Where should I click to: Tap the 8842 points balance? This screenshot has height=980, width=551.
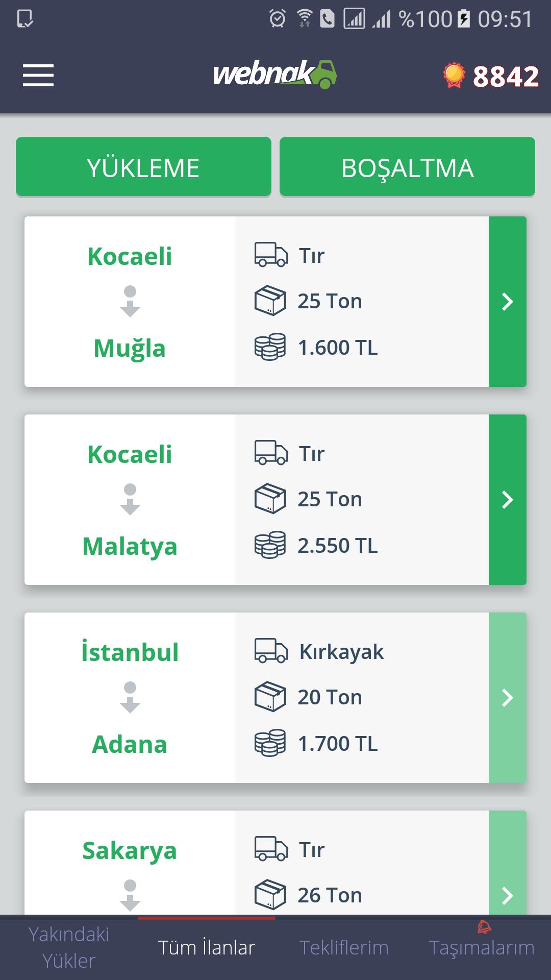point(505,77)
